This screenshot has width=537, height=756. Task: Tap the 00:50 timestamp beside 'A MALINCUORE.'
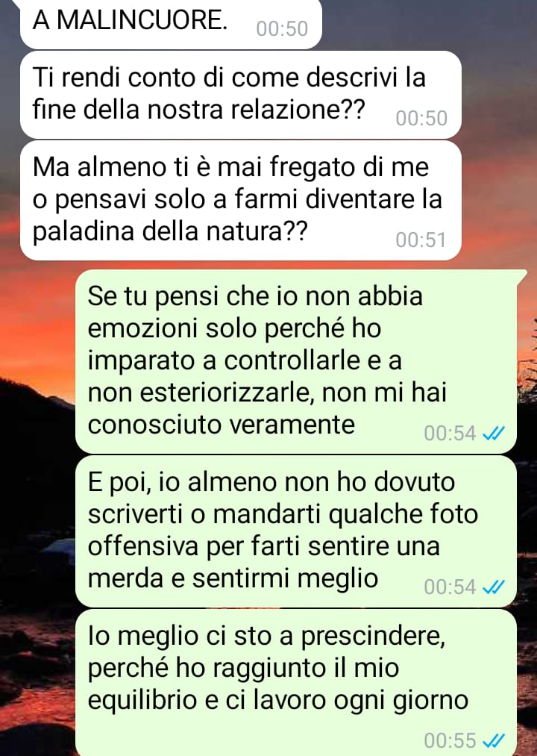click(282, 28)
